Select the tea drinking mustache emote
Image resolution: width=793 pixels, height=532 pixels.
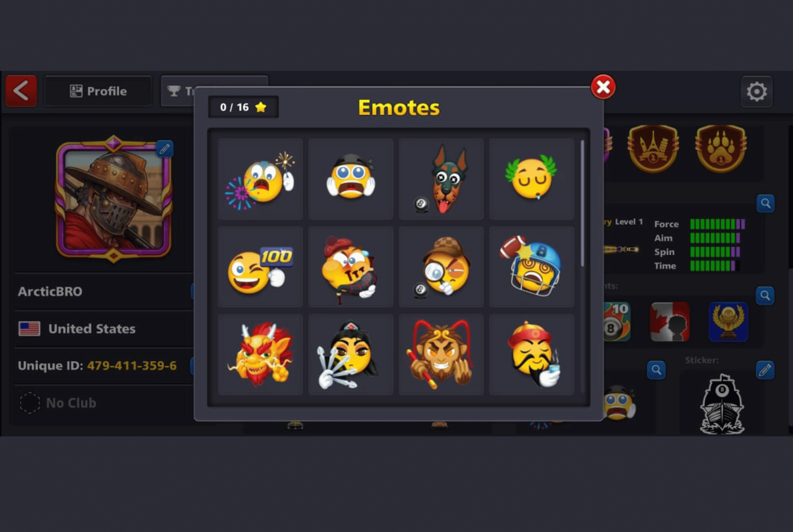click(x=532, y=355)
